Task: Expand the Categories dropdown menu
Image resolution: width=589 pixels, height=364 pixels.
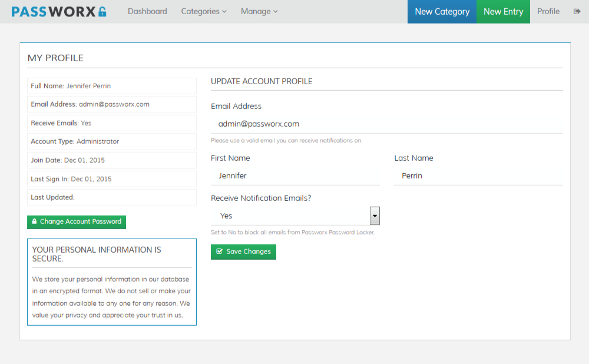Action: 203,11
